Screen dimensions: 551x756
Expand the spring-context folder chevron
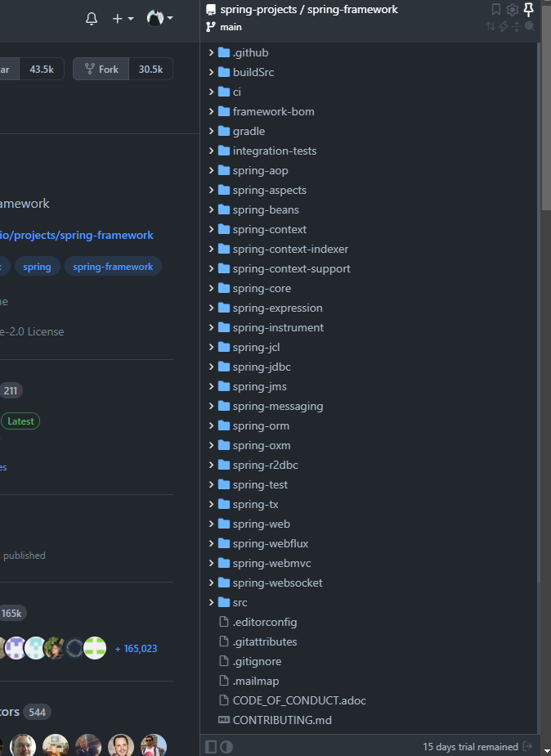coord(211,229)
